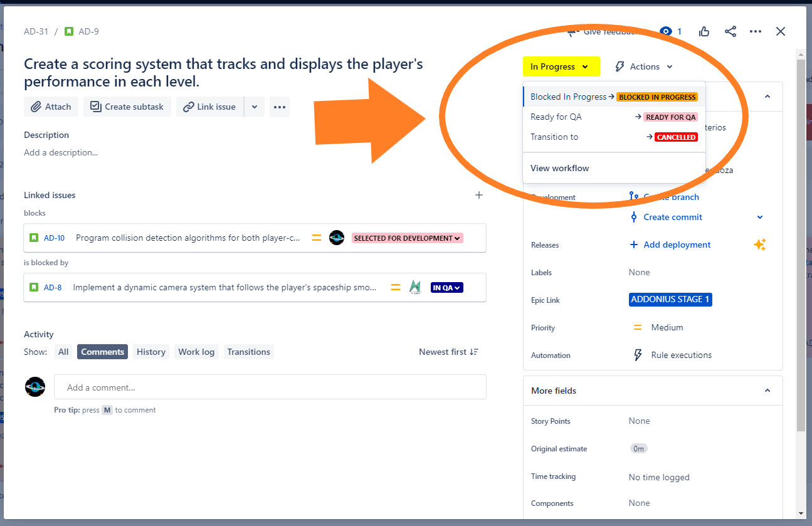Toggle Newest first sort order

448,352
